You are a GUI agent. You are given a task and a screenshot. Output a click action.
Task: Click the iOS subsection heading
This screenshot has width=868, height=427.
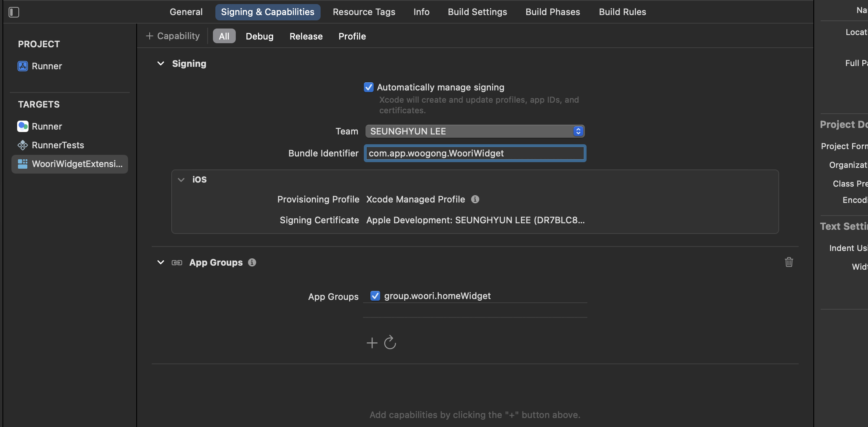point(199,179)
